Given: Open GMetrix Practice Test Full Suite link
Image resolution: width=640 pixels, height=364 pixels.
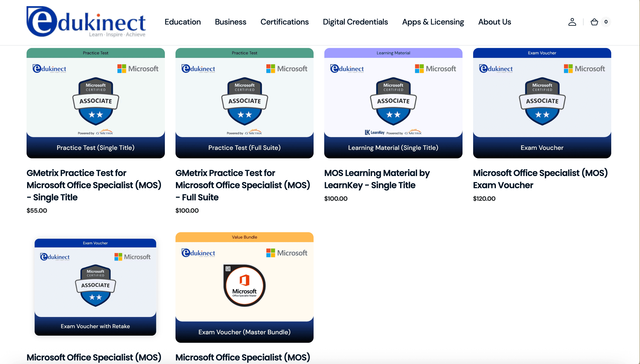Looking at the screenshot, I should (x=243, y=185).
